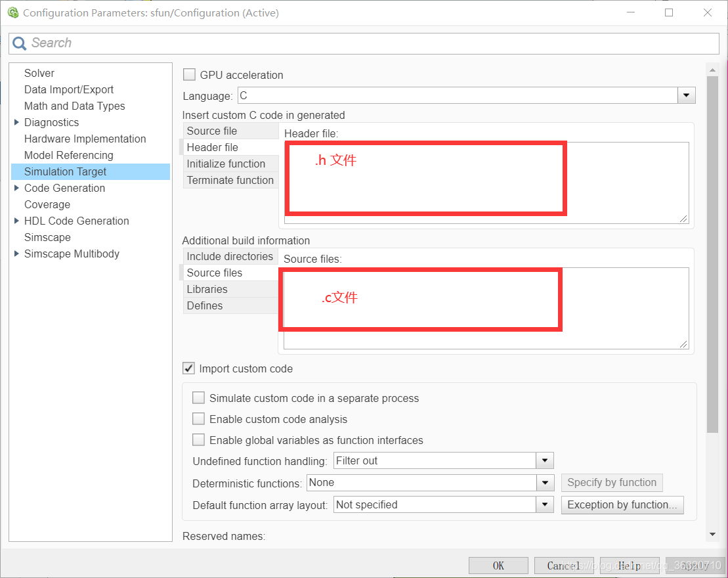Expand the Code Generation tree node
The image size is (728, 578).
coord(16,188)
